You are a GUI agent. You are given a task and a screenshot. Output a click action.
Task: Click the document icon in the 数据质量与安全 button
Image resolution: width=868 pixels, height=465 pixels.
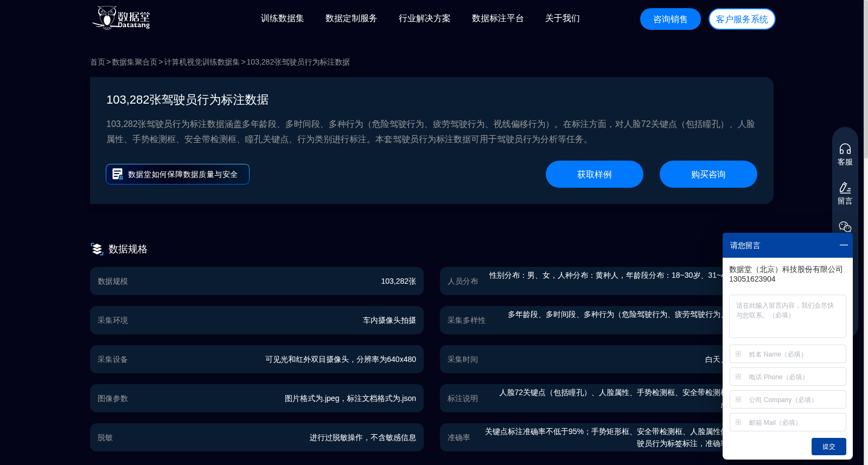(117, 174)
